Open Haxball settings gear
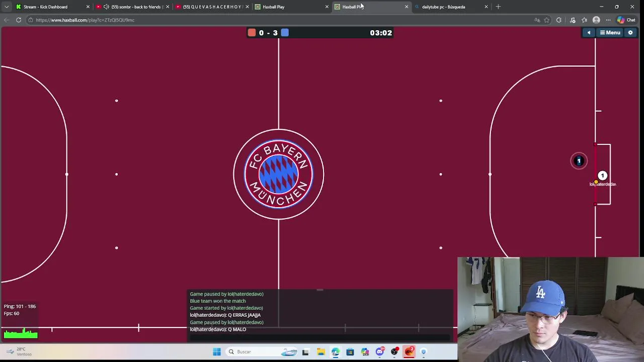644x362 pixels. (x=630, y=33)
